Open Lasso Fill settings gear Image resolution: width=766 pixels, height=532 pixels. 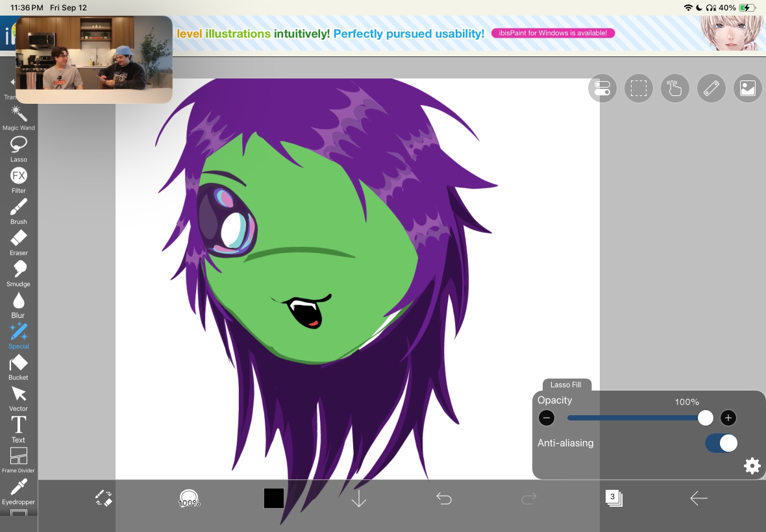752,466
